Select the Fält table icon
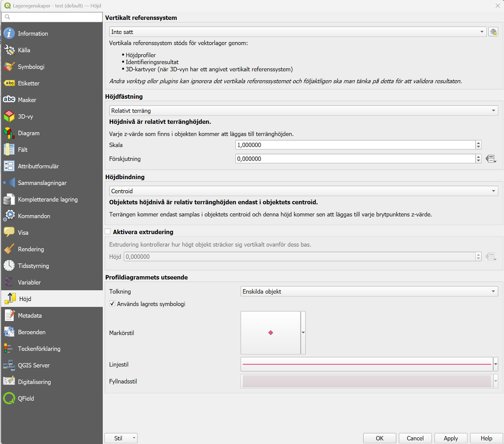Viewport: 504px width, 444px height. point(9,149)
